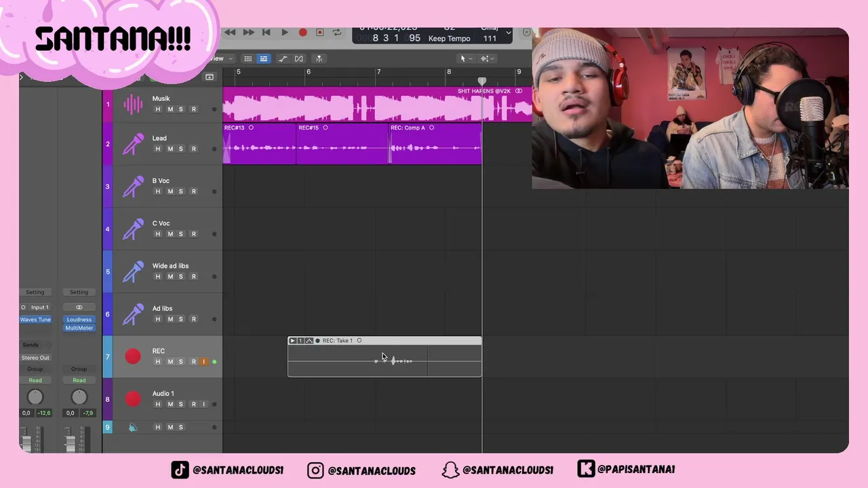The width and height of the screenshot is (868, 488).
Task: Click the track 9 speaker icon
Action: (x=133, y=427)
